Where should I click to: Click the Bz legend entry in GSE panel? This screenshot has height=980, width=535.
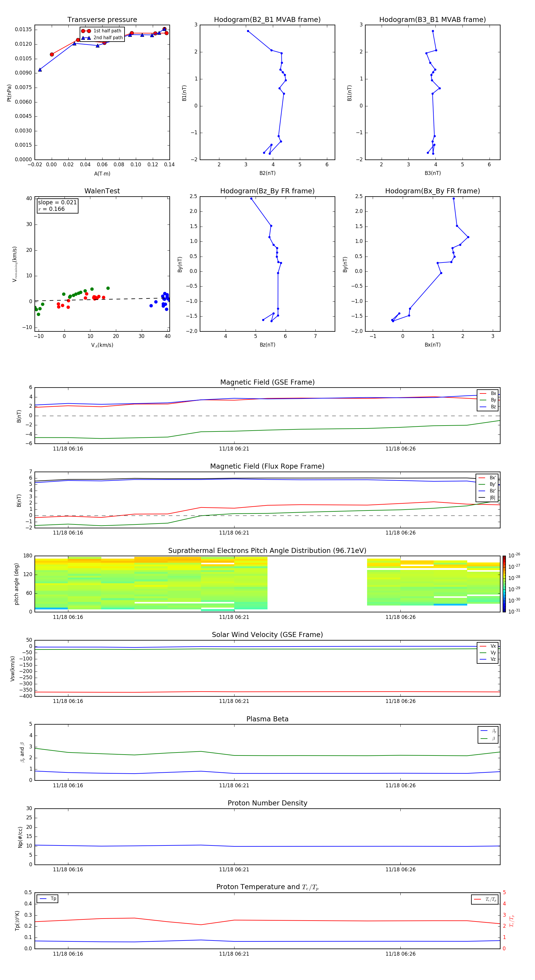click(488, 407)
